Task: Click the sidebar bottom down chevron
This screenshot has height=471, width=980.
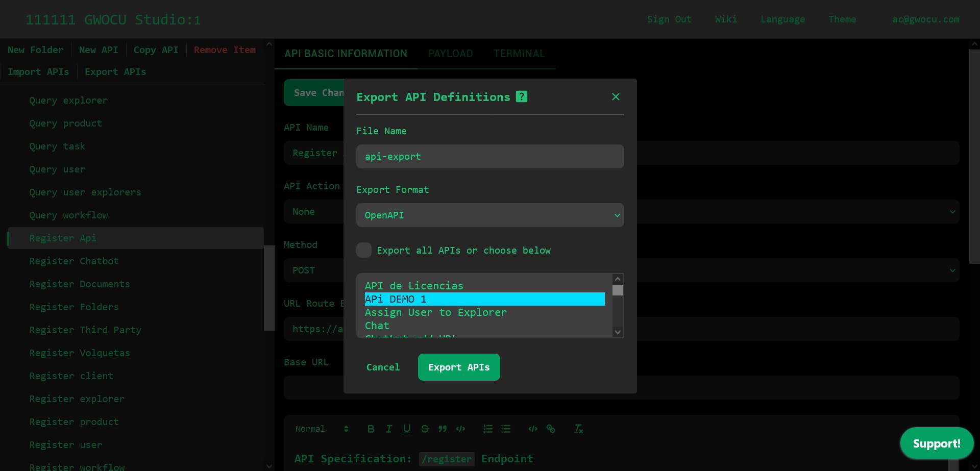Action: (269, 466)
